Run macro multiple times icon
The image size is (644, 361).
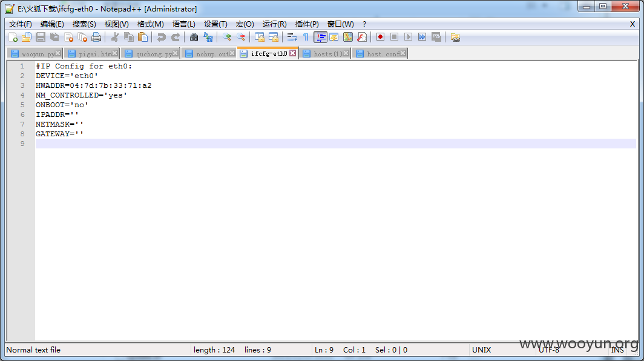tap(422, 37)
